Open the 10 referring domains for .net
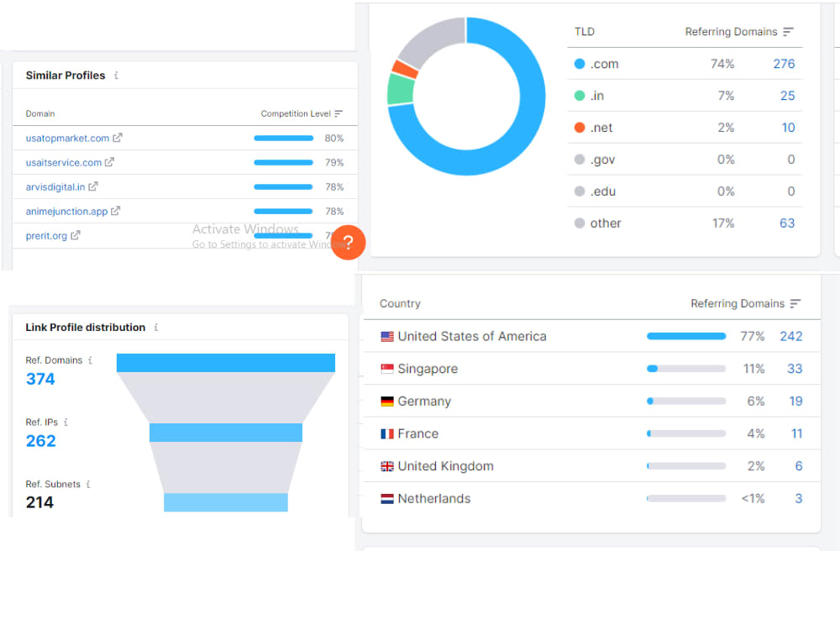This screenshot has height=630, width=840. click(788, 128)
